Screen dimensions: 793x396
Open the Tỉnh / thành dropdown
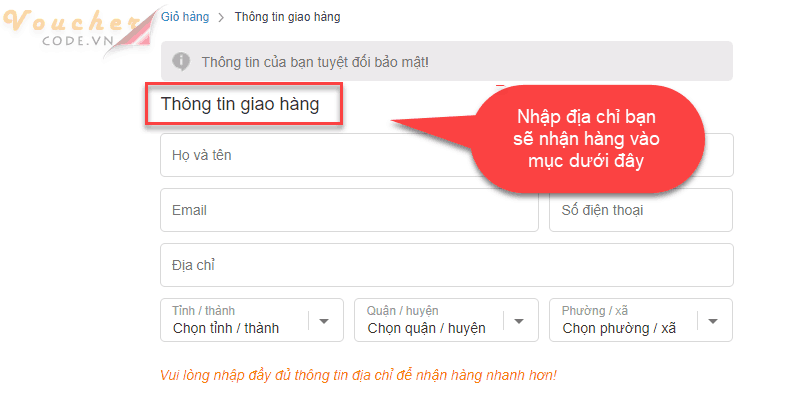click(x=252, y=320)
